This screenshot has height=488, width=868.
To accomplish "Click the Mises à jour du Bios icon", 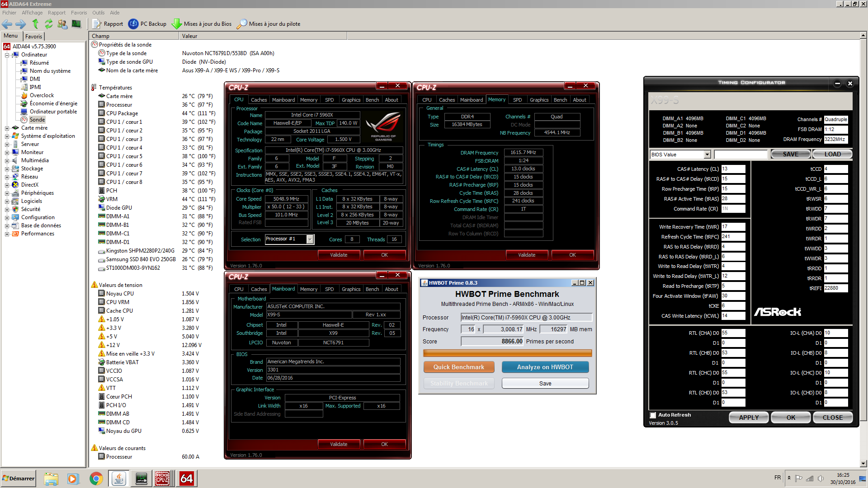I will pos(177,24).
